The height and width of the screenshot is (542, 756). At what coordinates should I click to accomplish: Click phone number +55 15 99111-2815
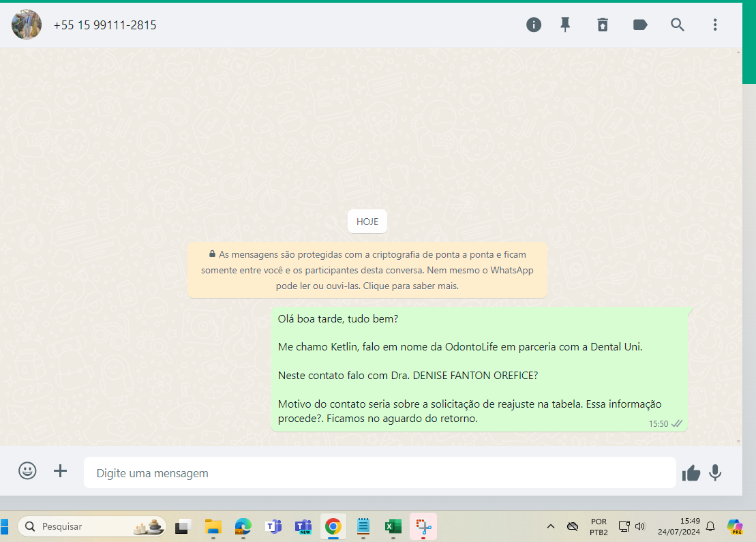point(104,25)
